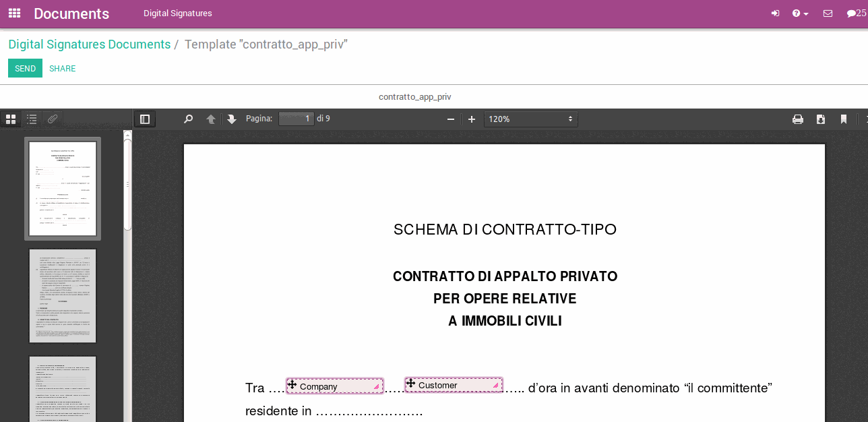This screenshot has width=868, height=422.
Task: Open the 120% zoom level dropdown
Action: click(530, 119)
